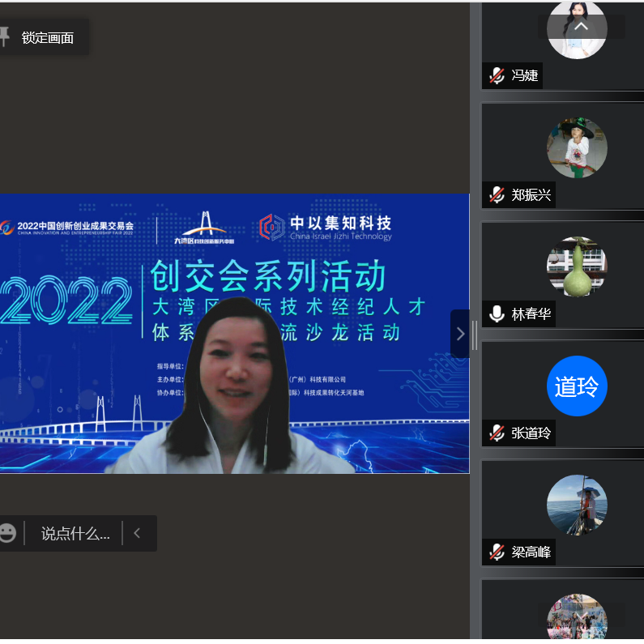
Task: Click the up chevron above 冯婕's avatar
Action: point(581,27)
